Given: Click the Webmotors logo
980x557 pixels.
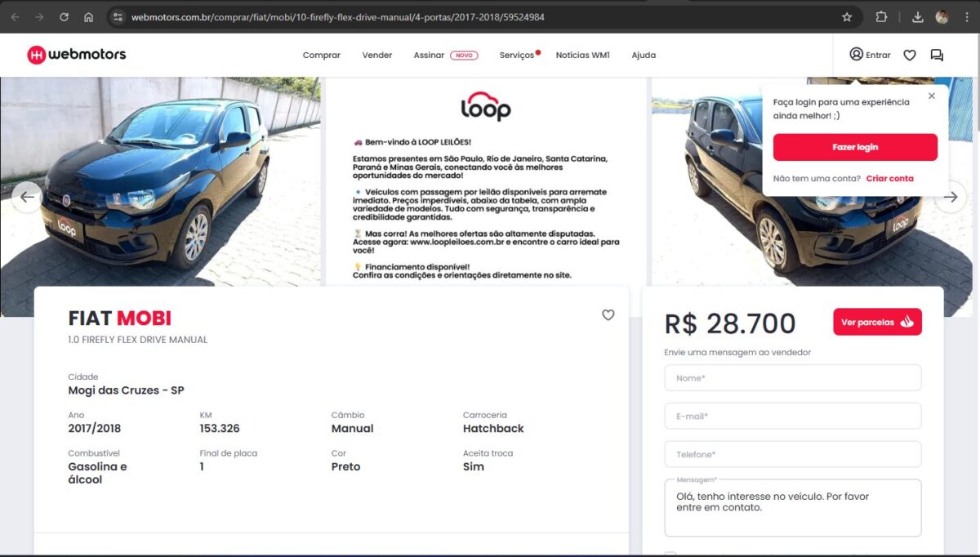Looking at the screenshot, I should 77,55.
